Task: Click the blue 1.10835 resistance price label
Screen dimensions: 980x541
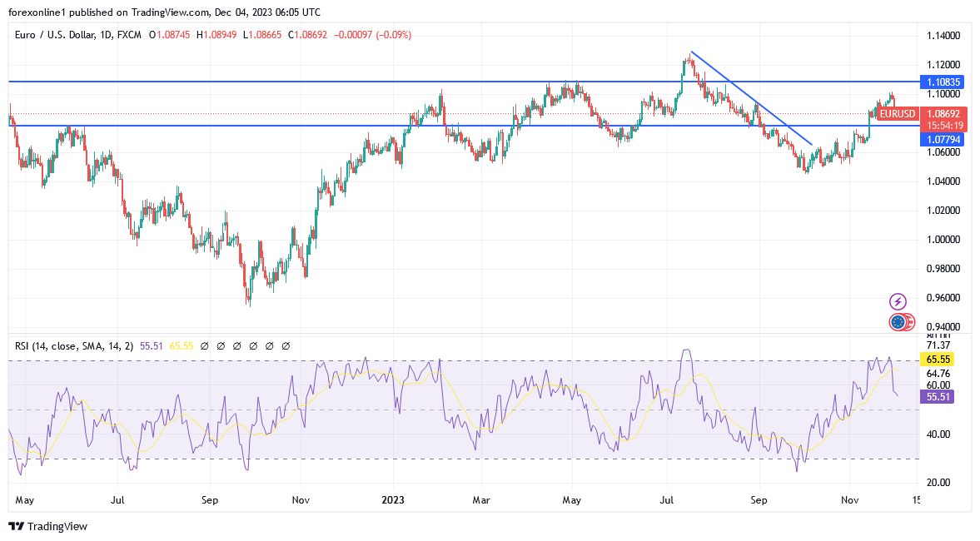Action: coord(942,82)
